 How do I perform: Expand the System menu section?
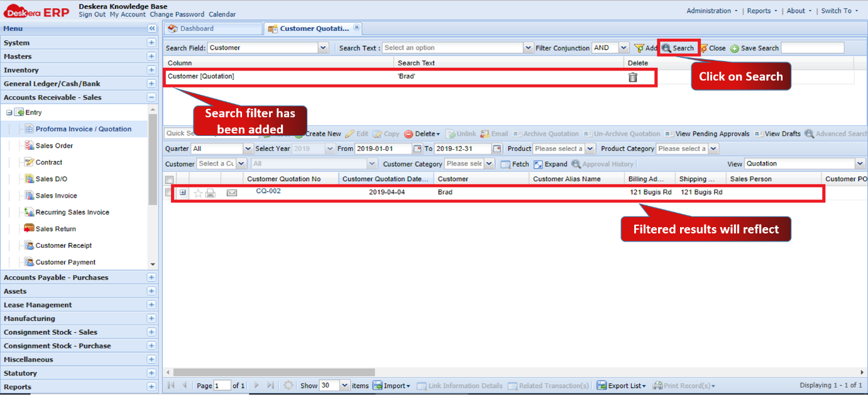tap(151, 43)
